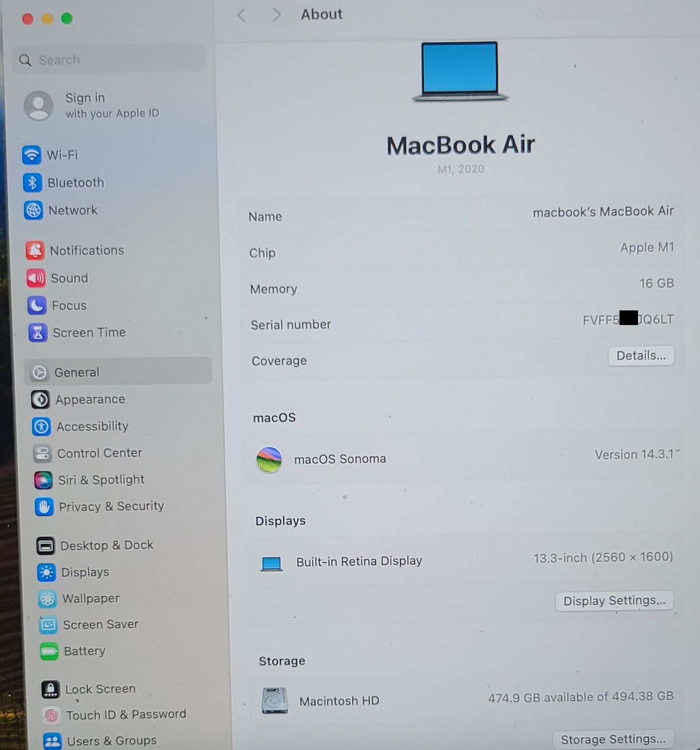Select the Bluetooth sidebar label
The image size is (700, 750).
click(76, 183)
